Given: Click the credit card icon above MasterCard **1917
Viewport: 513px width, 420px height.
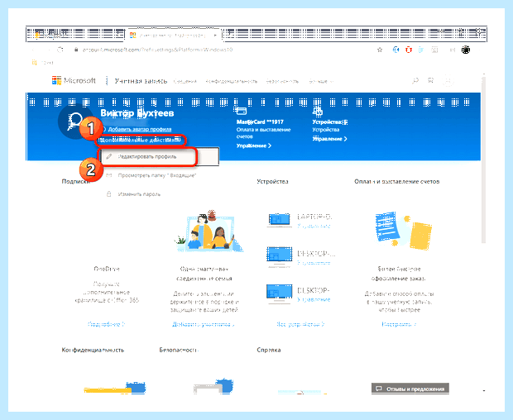Looking at the screenshot, I should point(241,111).
